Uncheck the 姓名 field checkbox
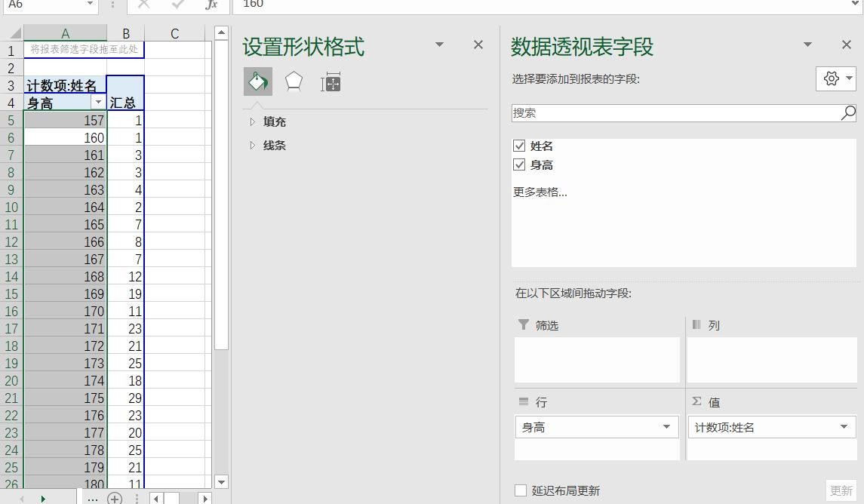864x504 pixels. pos(519,146)
